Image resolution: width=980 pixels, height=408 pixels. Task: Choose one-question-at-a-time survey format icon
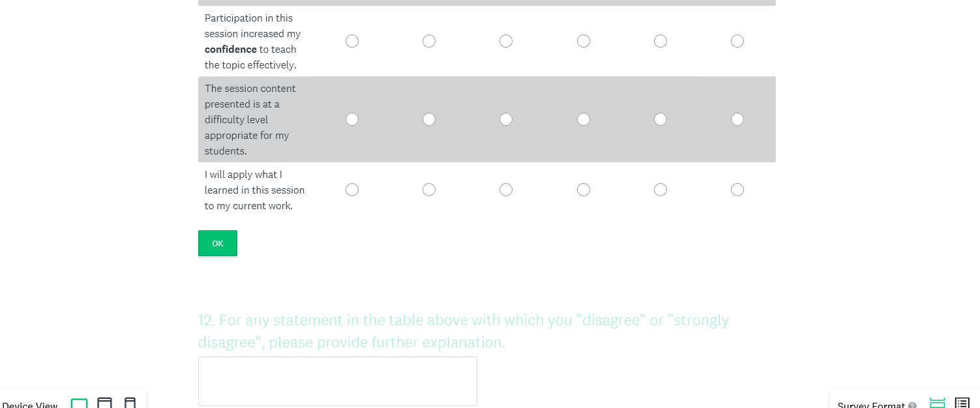point(937,403)
